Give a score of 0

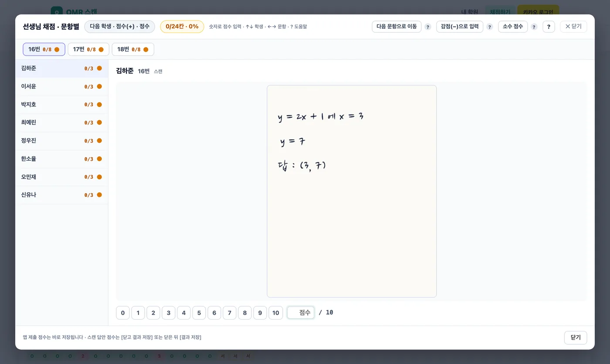tap(123, 313)
